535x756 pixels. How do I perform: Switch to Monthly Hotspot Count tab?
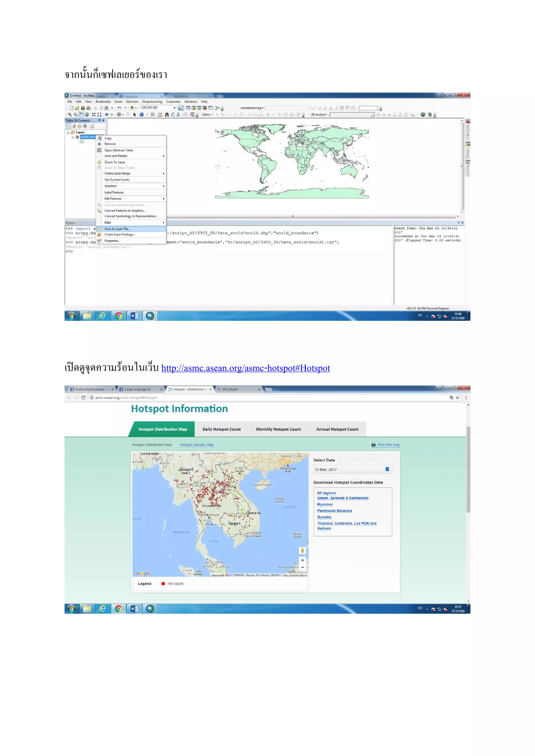pos(278,429)
